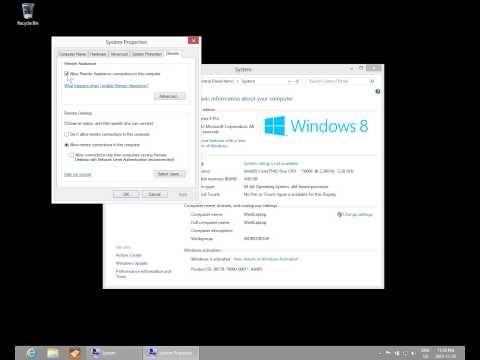Screen dimensions: 480x360
Task: Show the taskbar clock and date
Action: point(445,353)
